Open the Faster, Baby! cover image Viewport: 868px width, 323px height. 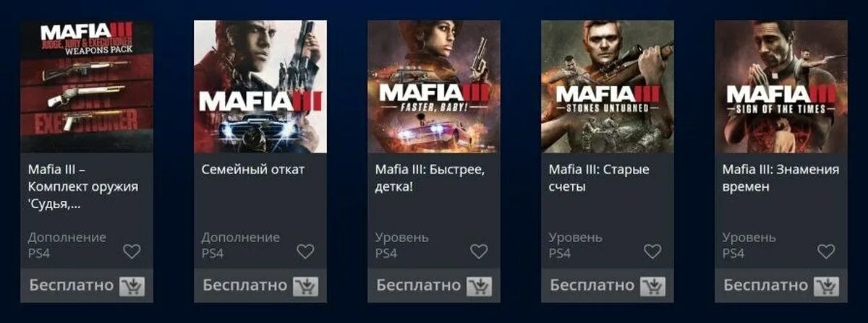pos(434,86)
